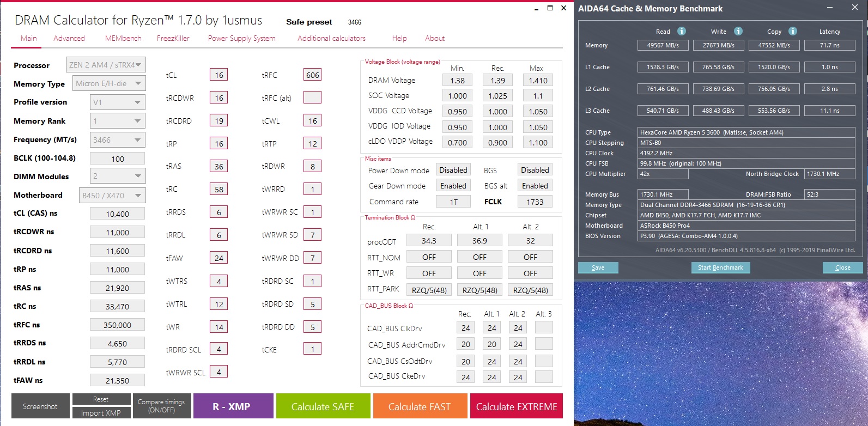This screenshot has width=868, height=426.
Task: Click the FCLK value 1733
Action: [535, 202]
